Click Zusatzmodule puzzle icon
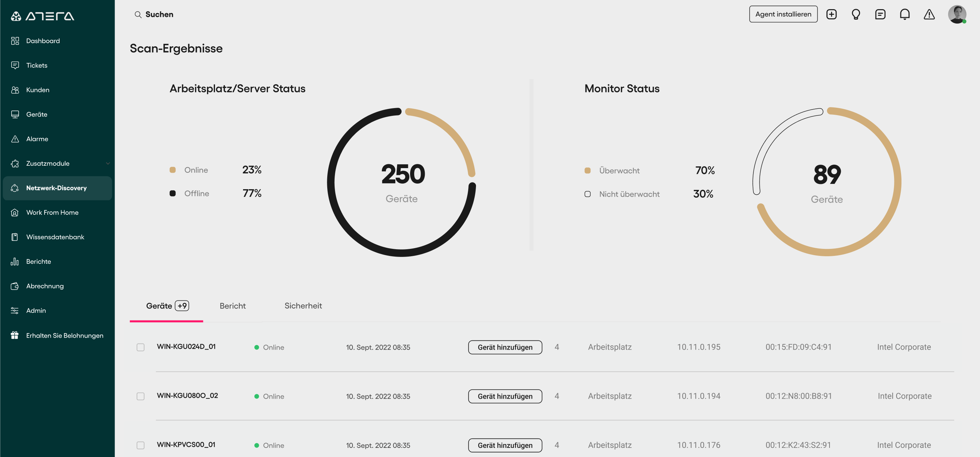 (15, 163)
